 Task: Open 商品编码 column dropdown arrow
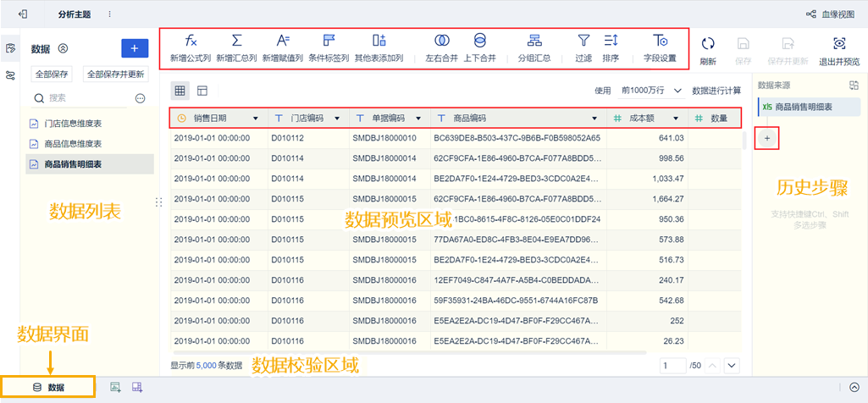pyautogui.click(x=594, y=119)
